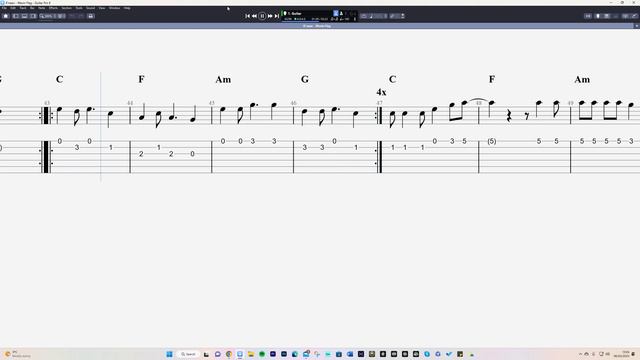
Task: Select the '1. Guitar' track name display
Action: (x=295, y=13)
